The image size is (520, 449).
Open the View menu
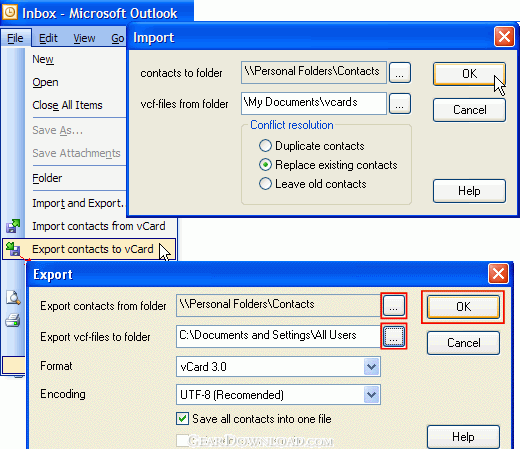tap(84, 38)
